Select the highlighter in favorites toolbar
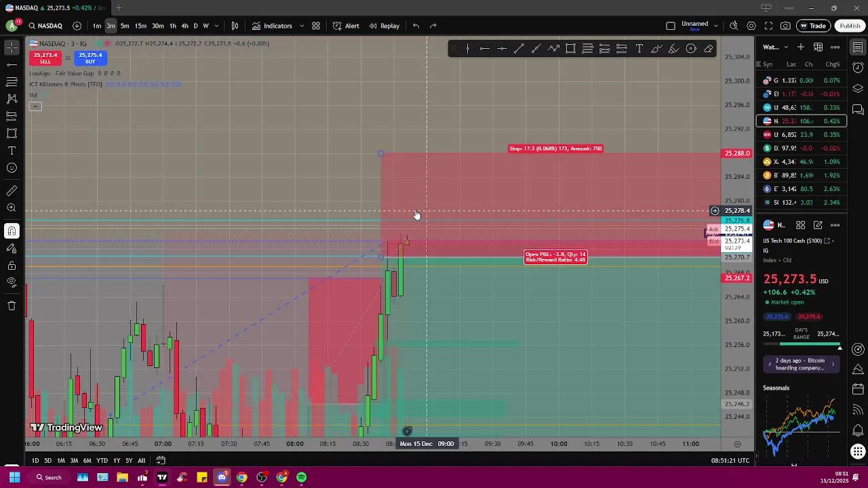The height and width of the screenshot is (488, 868). tap(673, 49)
